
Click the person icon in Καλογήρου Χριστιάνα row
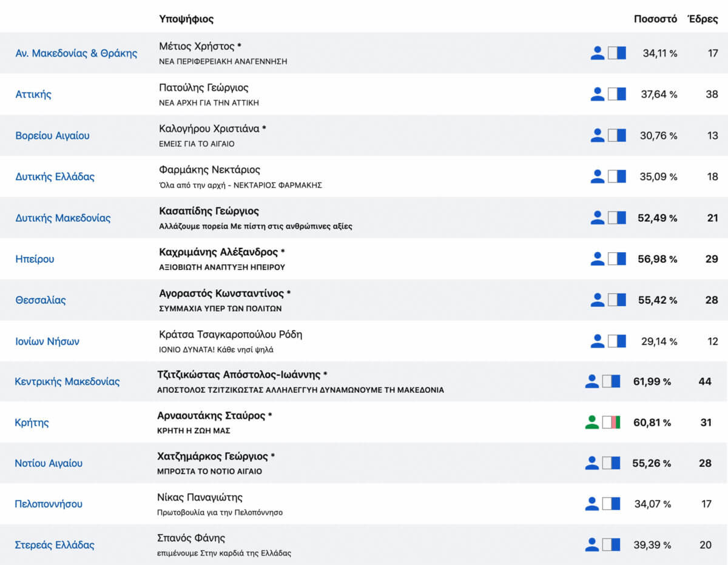point(598,135)
